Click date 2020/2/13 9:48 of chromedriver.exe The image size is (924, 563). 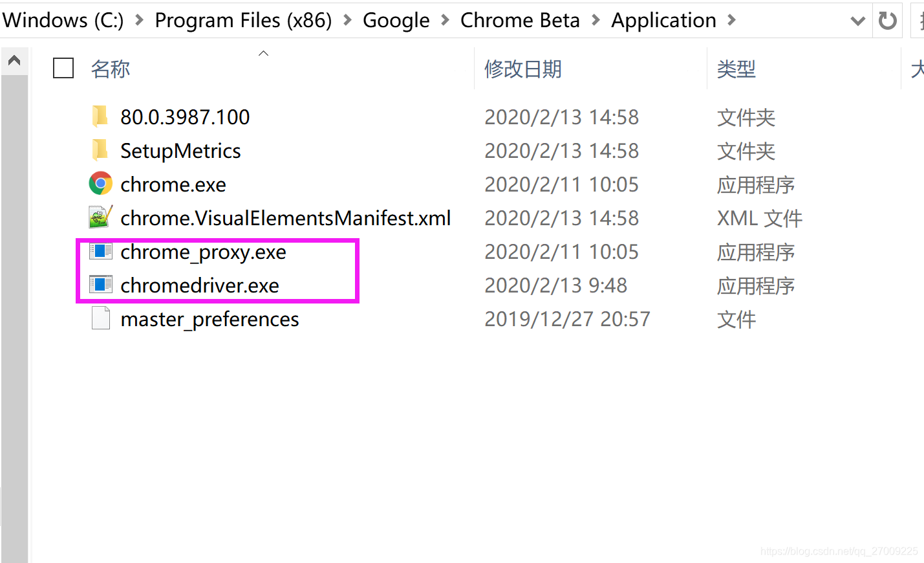coord(556,285)
